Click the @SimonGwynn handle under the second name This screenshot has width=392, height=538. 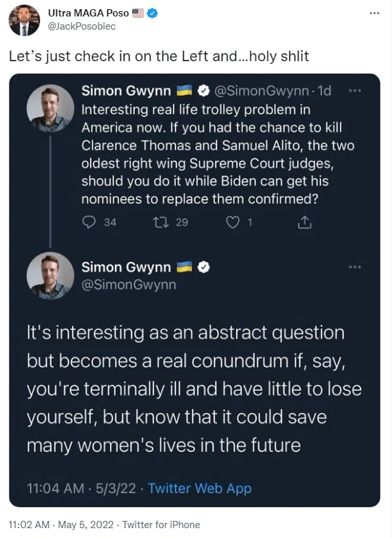129,285
